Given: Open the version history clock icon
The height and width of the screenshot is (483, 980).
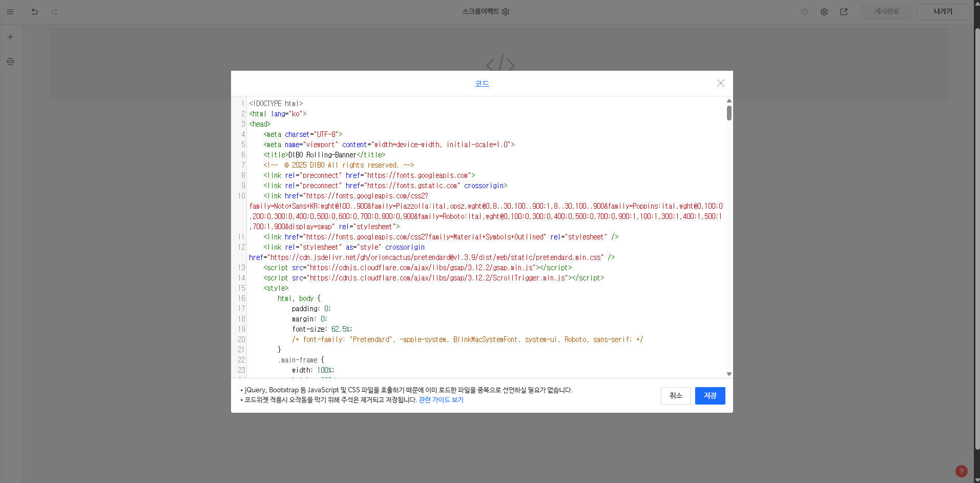Looking at the screenshot, I should [x=805, y=12].
